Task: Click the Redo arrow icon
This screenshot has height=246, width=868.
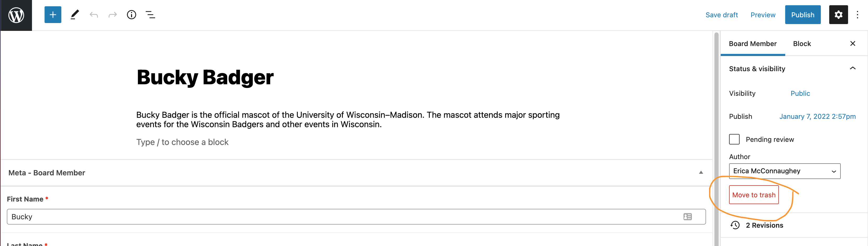Action: pyautogui.click(x=112, y=15)
